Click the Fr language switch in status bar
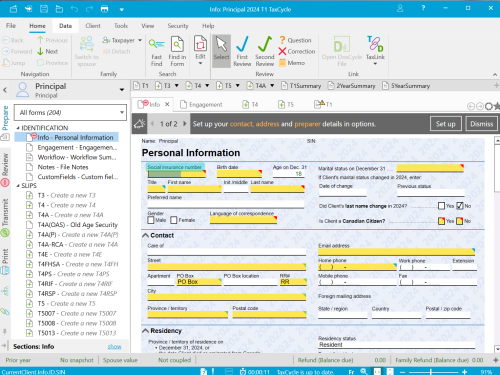Screen dimensions: 500x375 [351, 372]
